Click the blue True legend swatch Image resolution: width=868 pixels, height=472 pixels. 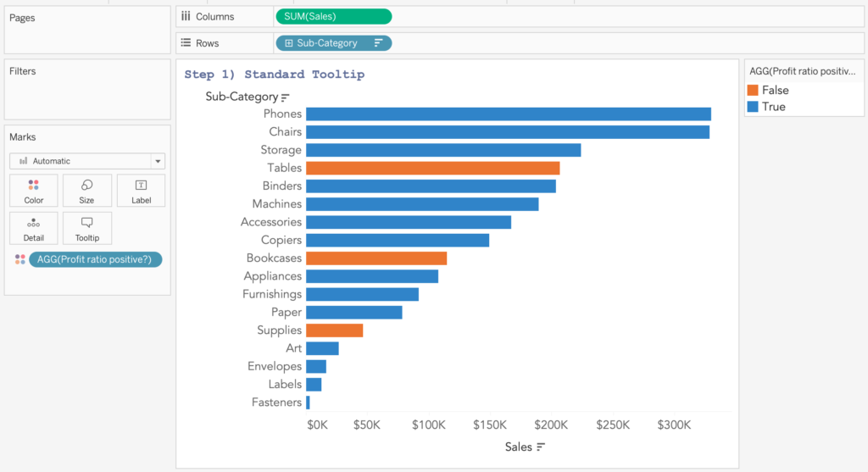(x=753, y=107)
